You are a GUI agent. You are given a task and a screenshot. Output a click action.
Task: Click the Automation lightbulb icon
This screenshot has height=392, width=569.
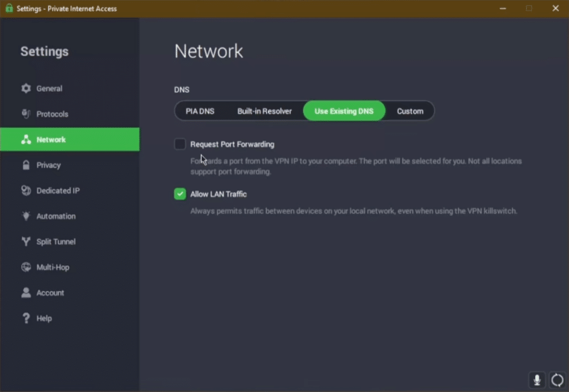(x=26, y=216)
